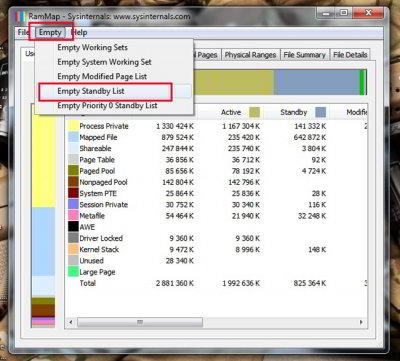The image size is (400, 361).
Task: Select the Nonpaged Pool row label
Action: 103,182
